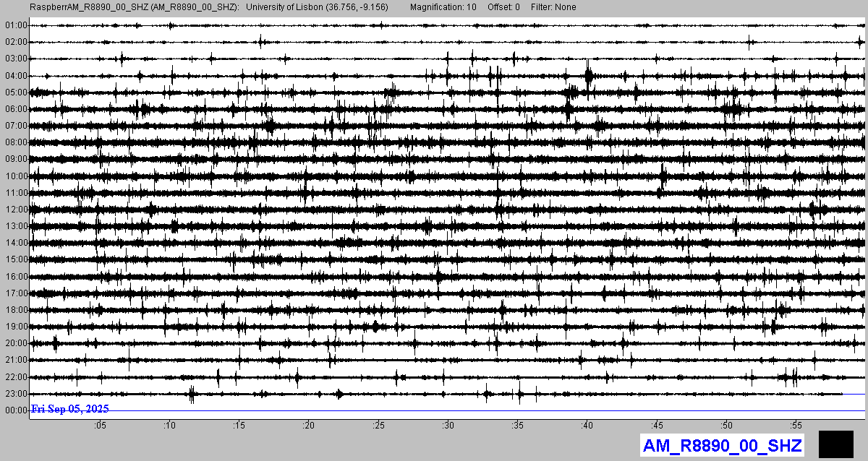Click the Offset: 0 header label
The image size is (868, 461).
(x=503, y=7)
